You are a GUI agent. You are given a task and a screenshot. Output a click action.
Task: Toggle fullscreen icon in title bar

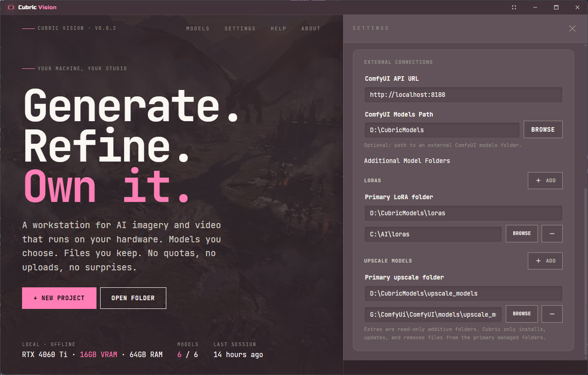point(514,7)
